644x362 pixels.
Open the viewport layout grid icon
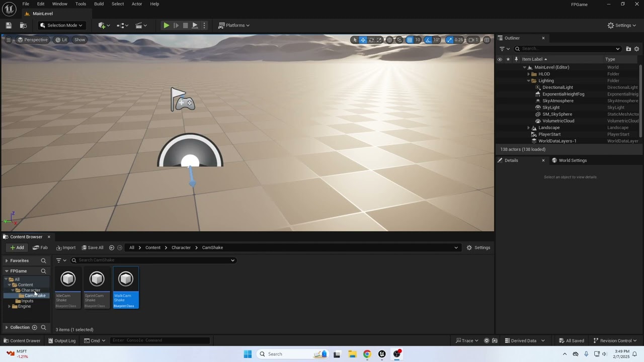tap(487, 40)
